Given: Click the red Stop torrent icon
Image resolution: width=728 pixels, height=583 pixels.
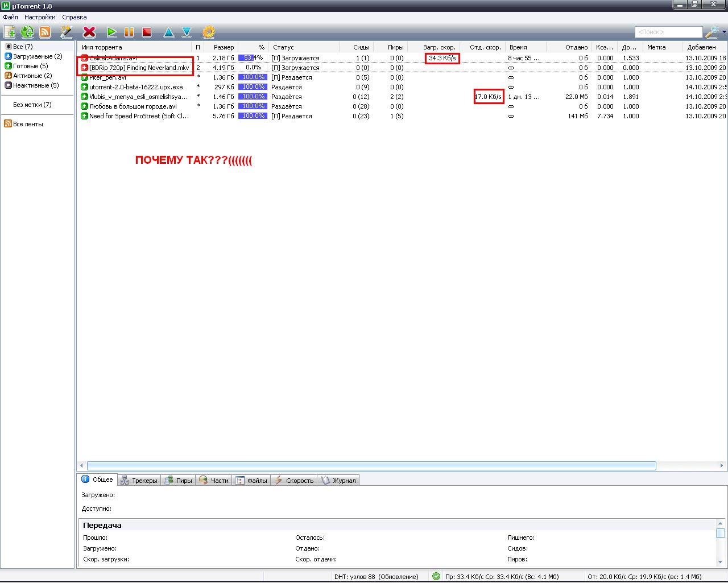Looking at the screenshot, I should 147,32.
